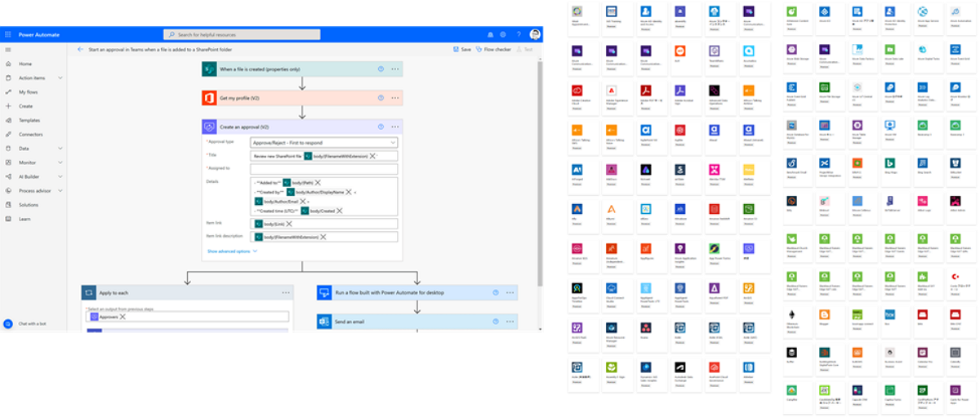
Task: Remove the body/{Link} token from Item link
Action: 288,224
